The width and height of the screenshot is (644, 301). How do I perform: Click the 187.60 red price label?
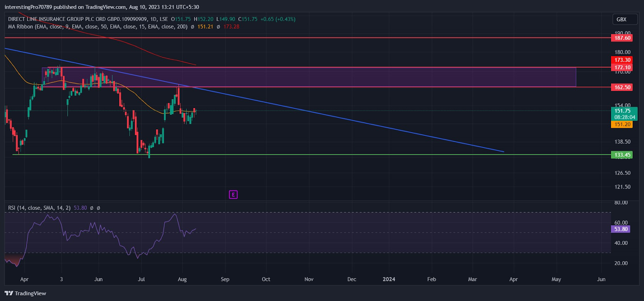click(x=622, y=38)
